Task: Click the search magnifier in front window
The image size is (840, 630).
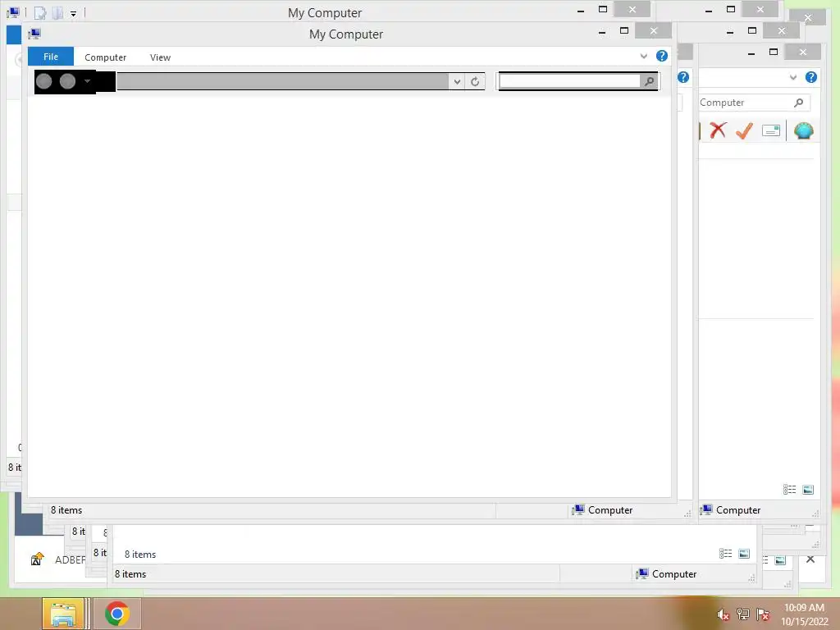Action: (x=649, y=81)
